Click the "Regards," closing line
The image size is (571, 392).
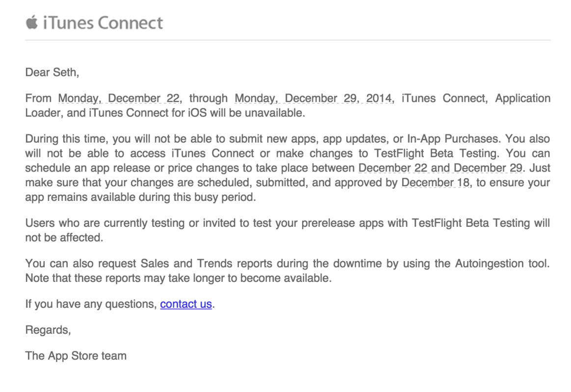coord(48,330)
